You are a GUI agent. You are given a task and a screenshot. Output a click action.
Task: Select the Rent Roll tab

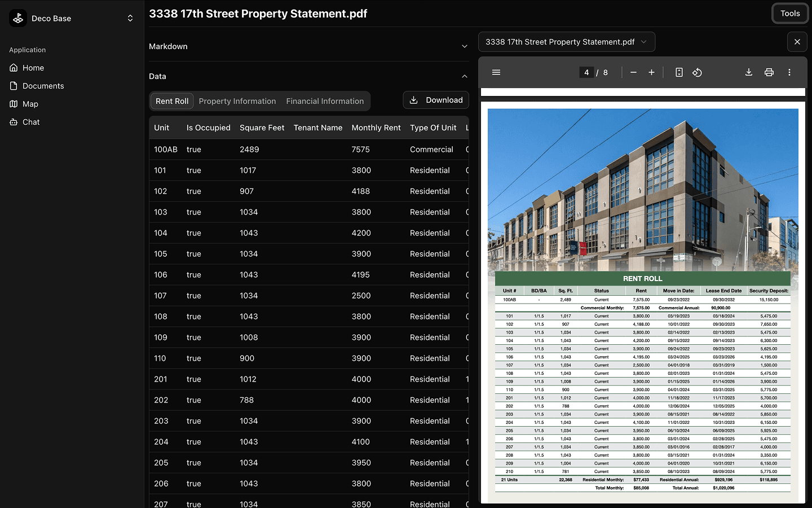(172, 101)
